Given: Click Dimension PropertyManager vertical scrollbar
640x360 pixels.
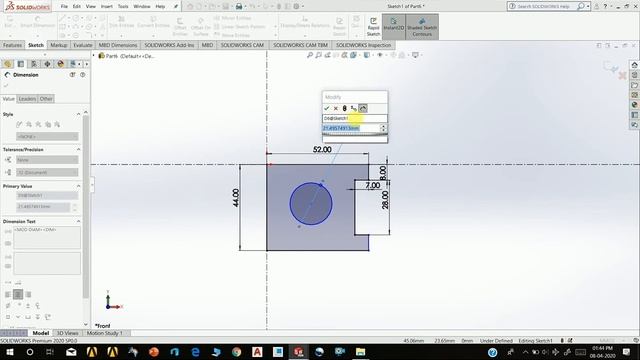Looking at the screenshot, I should pyautogui.click(x=86, y=206).
